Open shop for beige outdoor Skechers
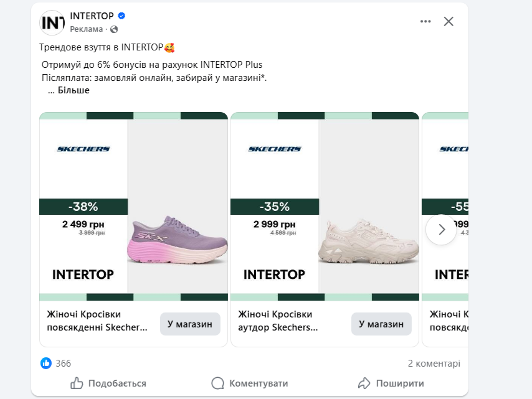Image resolution: width=532 pixels, height=399 pixels. [x=381, y=324]
